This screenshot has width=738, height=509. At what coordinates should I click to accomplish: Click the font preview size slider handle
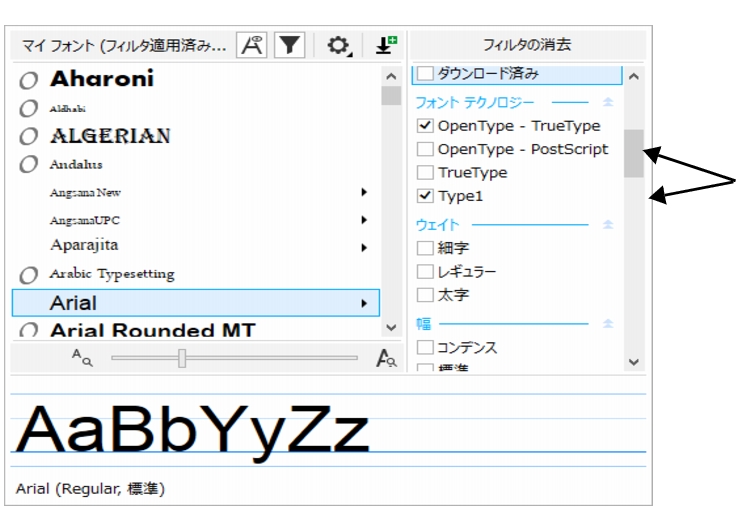point(182,358)
